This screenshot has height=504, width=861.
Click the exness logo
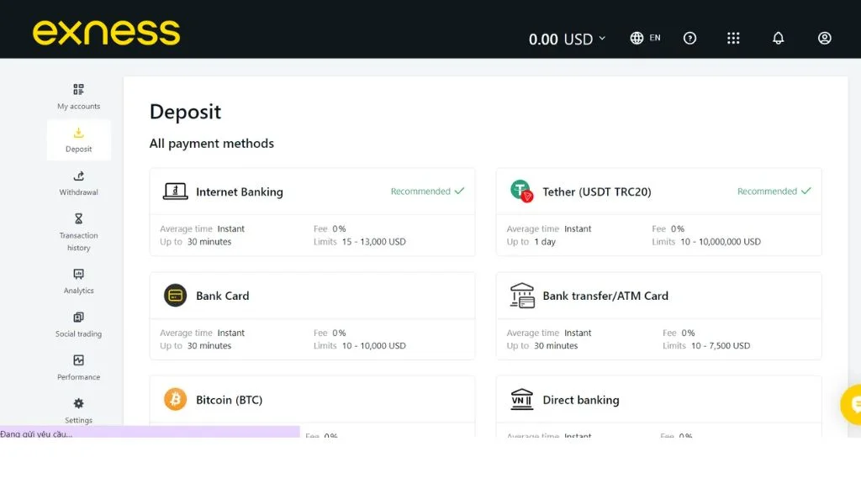pyautogui.click(x=106, y=31)
